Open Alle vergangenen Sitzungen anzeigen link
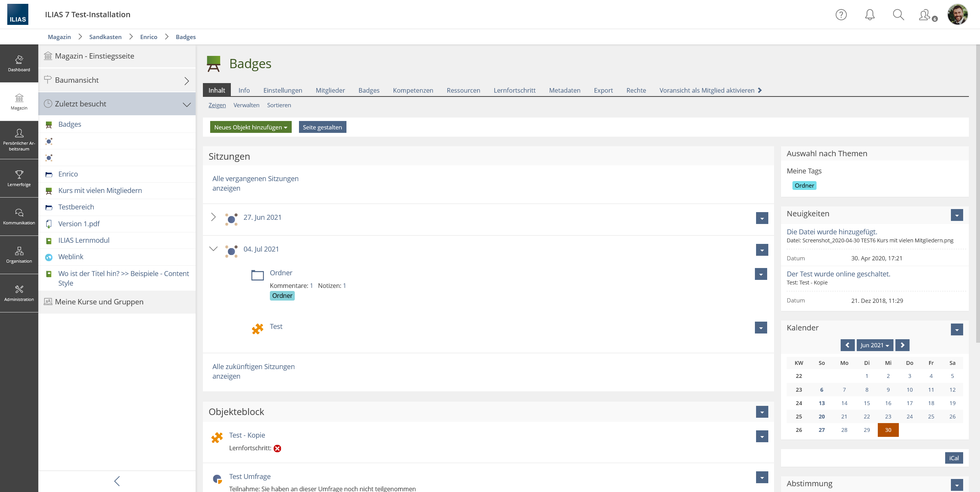 click(255, 183)
